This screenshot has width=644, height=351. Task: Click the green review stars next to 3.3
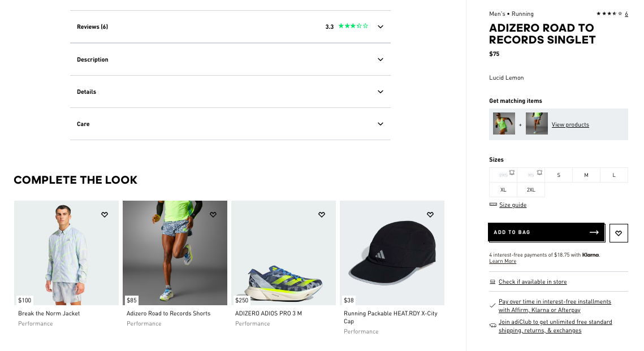(x=353, y=26)
